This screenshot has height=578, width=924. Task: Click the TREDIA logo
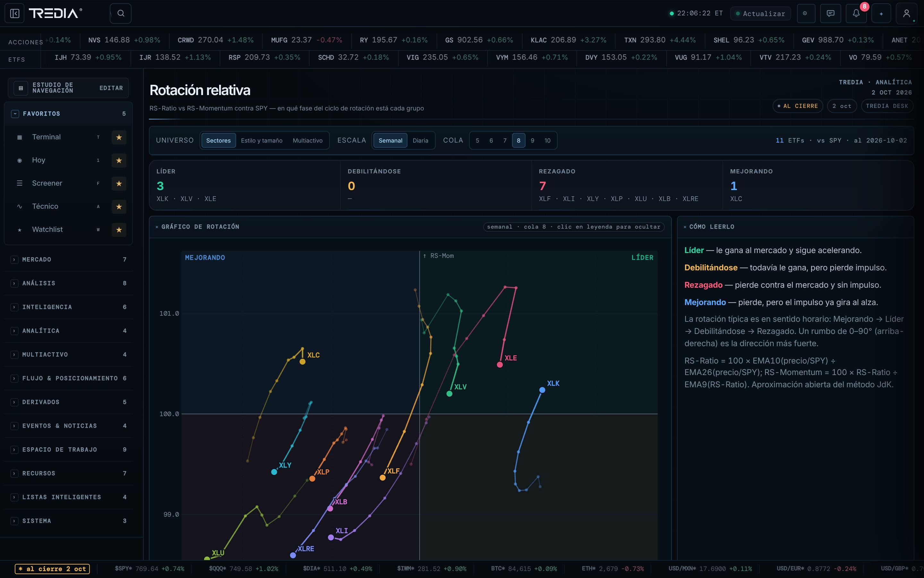pos(56,13)
